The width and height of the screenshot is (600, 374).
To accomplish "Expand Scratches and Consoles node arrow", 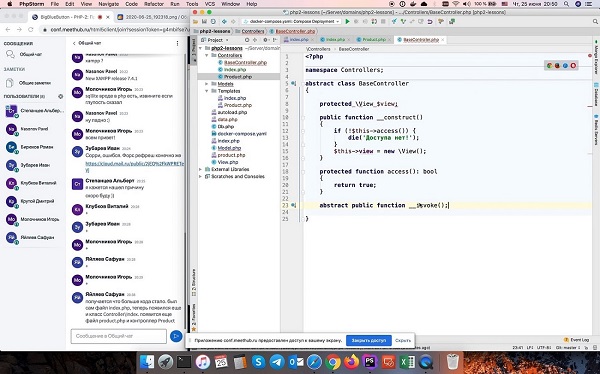I will pyautogui.click(x=200, y=176).
